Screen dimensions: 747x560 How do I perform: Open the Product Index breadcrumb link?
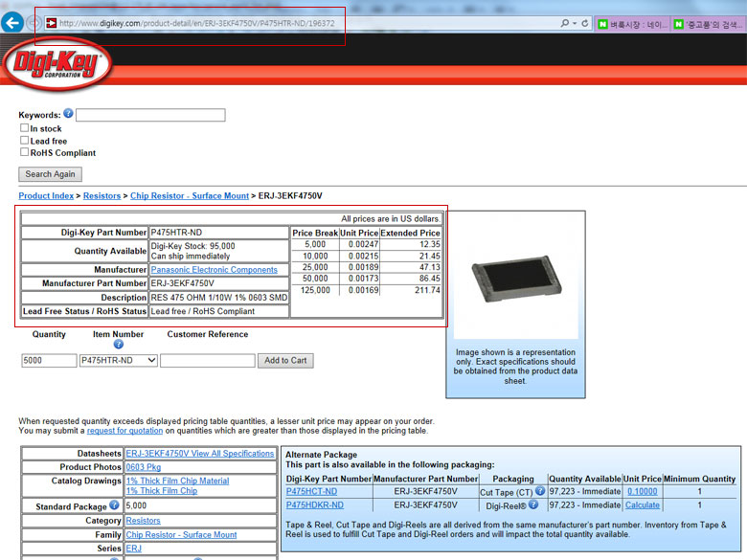pos(46,195)
